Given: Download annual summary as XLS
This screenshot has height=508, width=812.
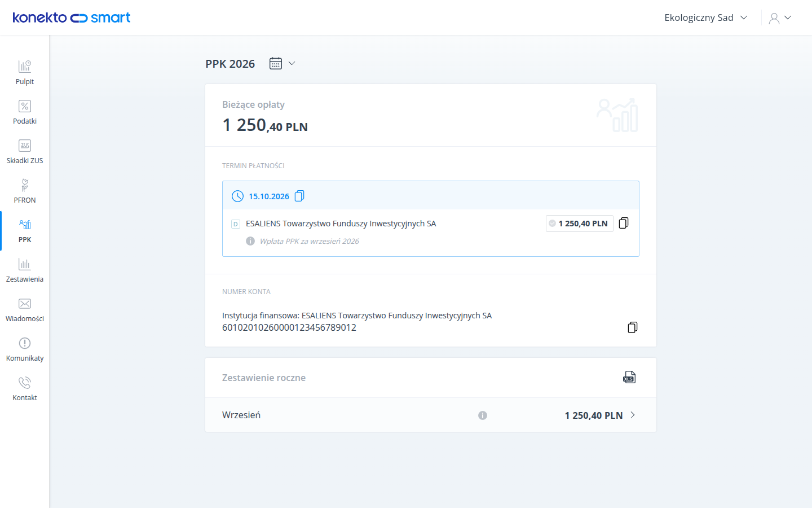Looking at the screenshot, I should (629, 377).
